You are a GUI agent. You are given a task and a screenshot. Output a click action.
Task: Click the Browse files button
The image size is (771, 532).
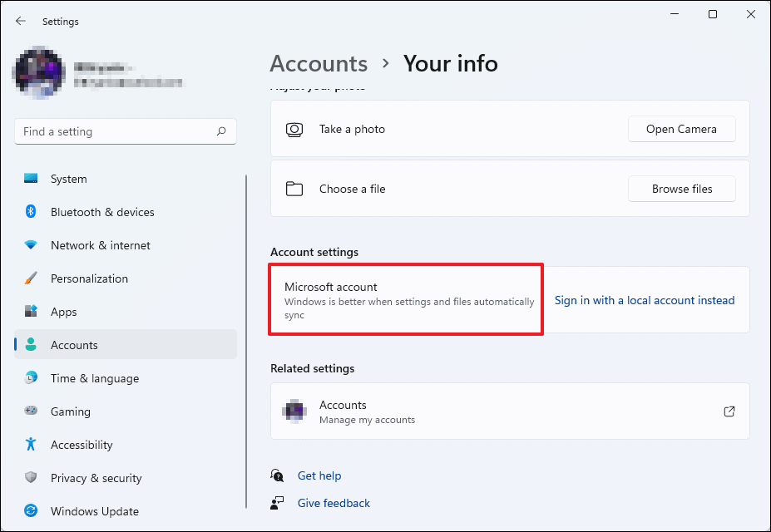681,189
